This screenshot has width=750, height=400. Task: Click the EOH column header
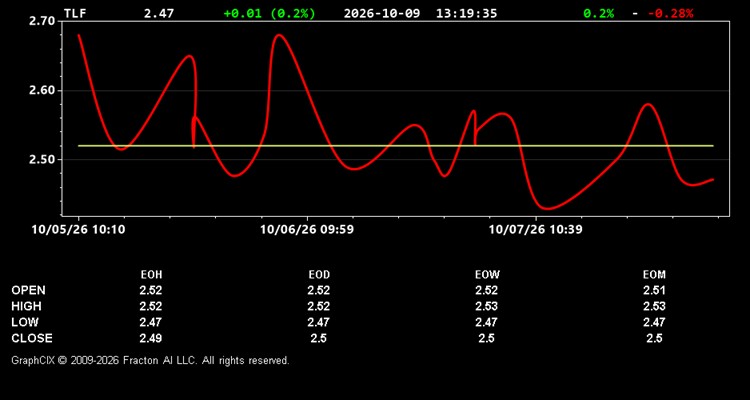pos(151,275)
